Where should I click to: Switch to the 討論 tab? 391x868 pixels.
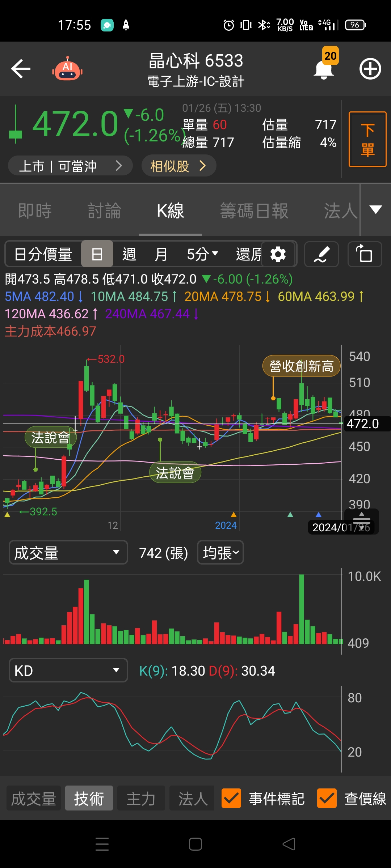click(x=104, y=210)
